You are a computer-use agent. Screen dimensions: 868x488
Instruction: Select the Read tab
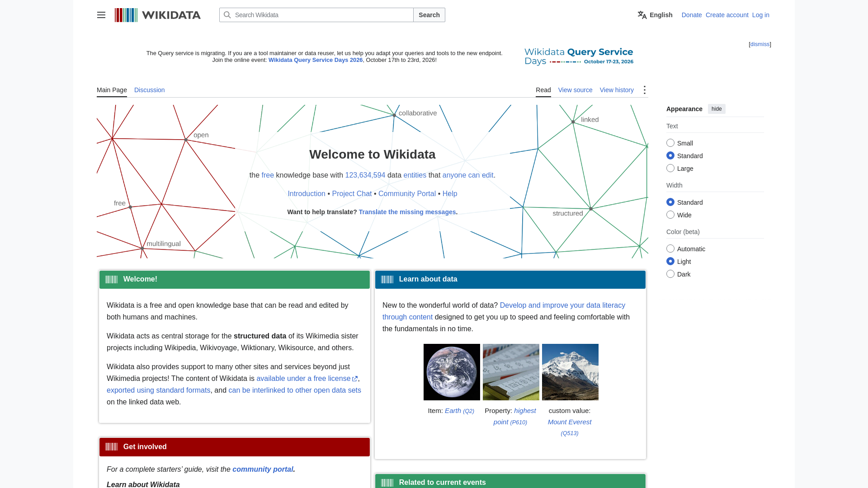543,90
